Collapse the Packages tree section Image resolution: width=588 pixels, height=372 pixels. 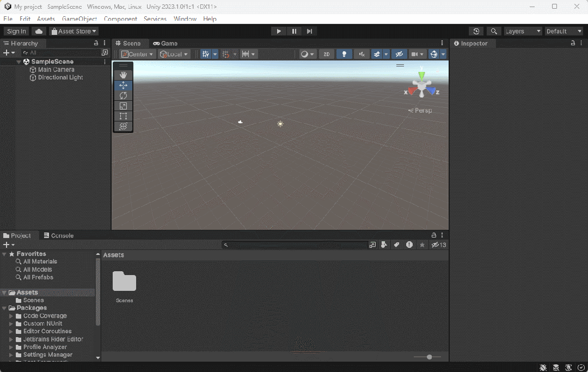(4, 308)
